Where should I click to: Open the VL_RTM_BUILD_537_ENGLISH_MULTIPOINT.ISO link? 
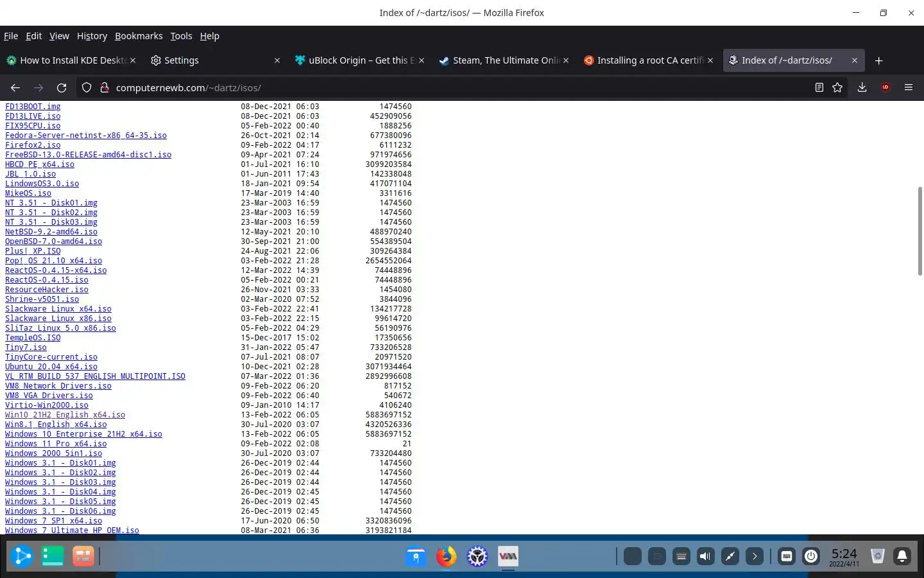pos(95,376)
